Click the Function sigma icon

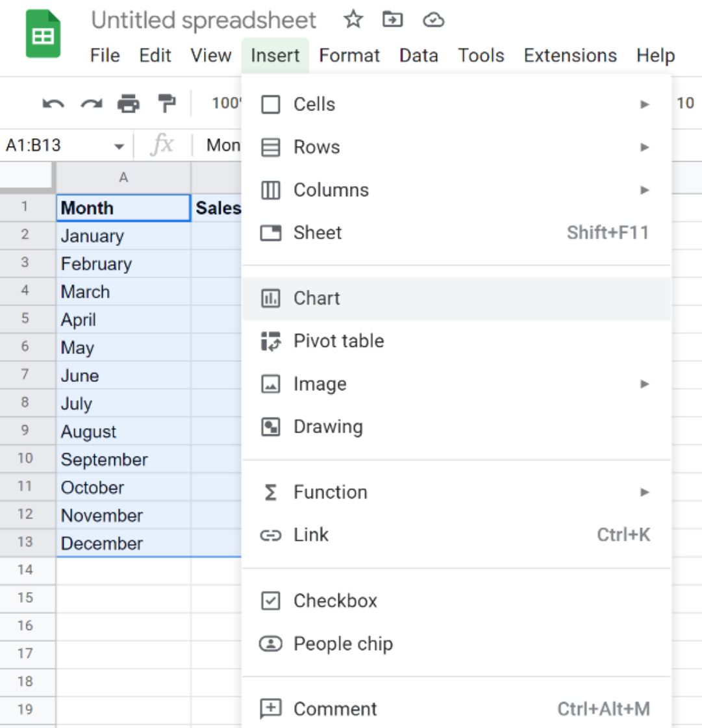click(271, 492)
